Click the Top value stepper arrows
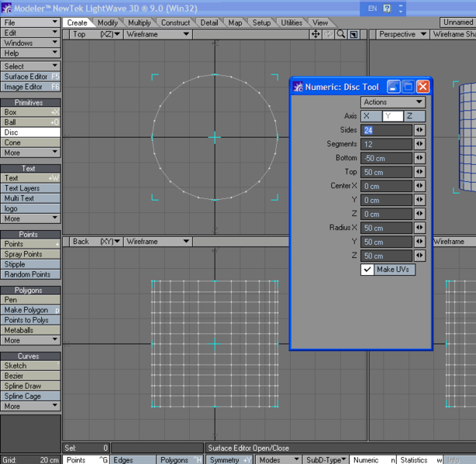The height and width of the screenshot is (464, 476). 419,172
